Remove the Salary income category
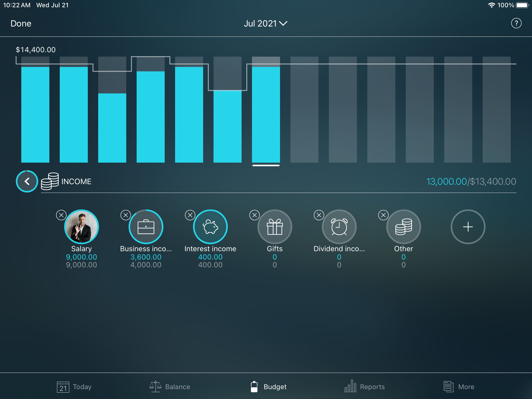This screenshot has height=399, width=532. pos(61,214)
